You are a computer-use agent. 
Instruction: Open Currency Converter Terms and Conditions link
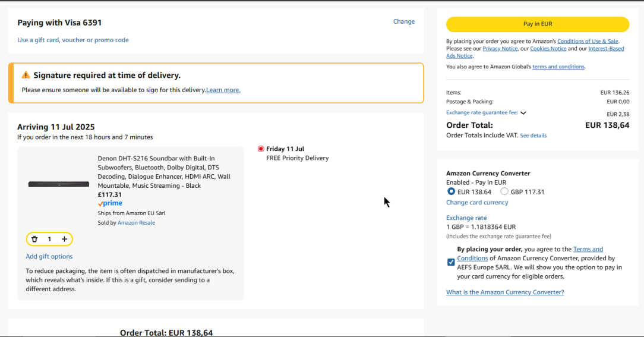pyautogui.click(x=588, y=249)
